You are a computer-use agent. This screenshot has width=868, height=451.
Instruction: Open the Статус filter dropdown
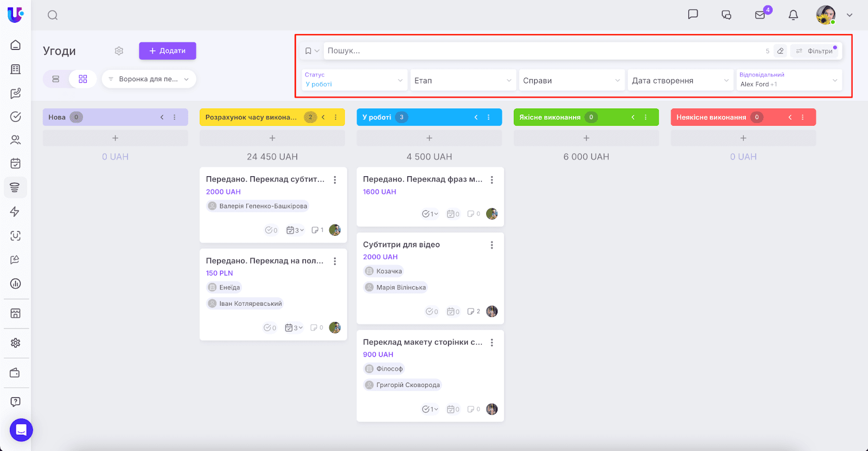(354, 80)
